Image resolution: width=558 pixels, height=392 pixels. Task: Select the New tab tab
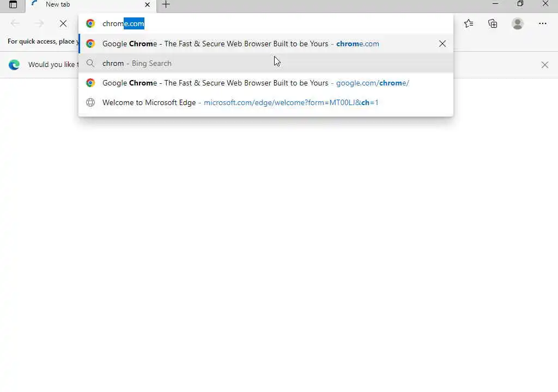coord(91,4)
